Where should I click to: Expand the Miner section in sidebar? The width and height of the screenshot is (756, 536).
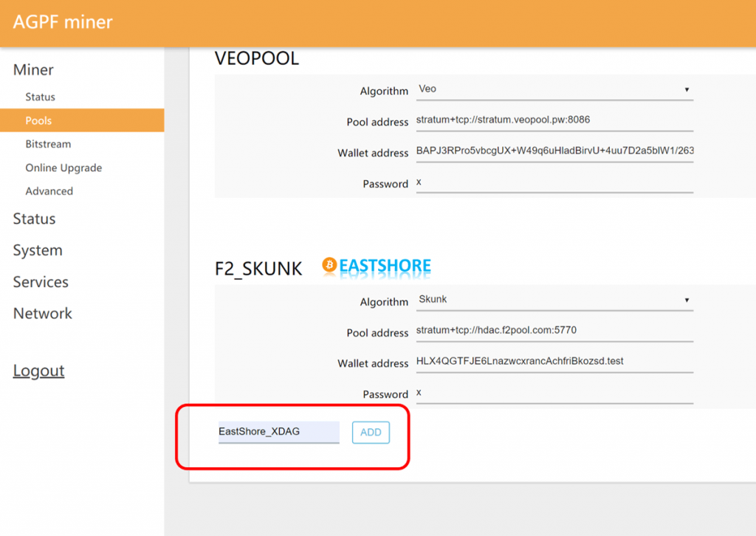click(33, 70)
